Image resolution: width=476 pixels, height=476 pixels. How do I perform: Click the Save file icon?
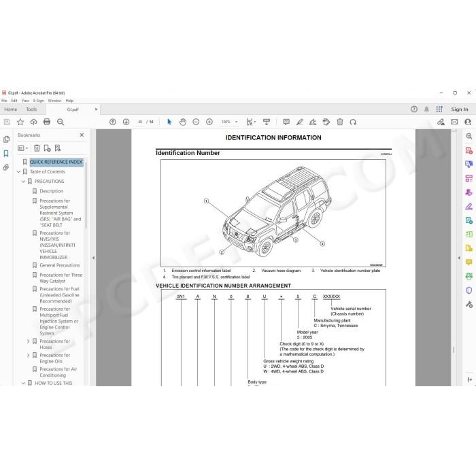(x=7, y=122)
